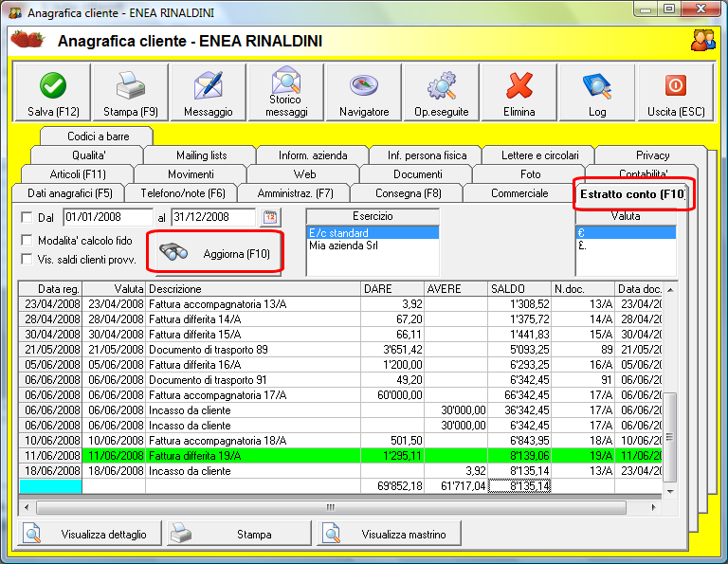Click the Stampa (F9) printer toolbar button
The image size is (728, 564).
click(131, 93)
